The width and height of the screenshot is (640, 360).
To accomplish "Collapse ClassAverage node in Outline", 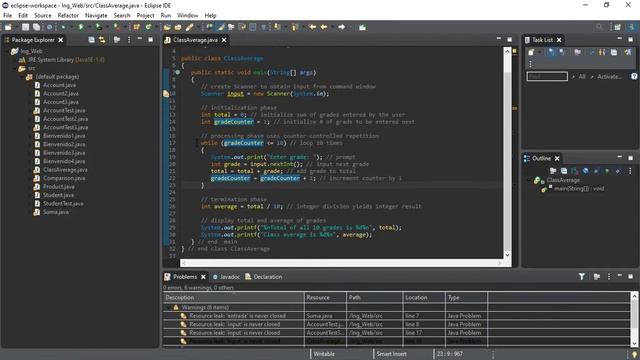I will click(x=530, y=180).
